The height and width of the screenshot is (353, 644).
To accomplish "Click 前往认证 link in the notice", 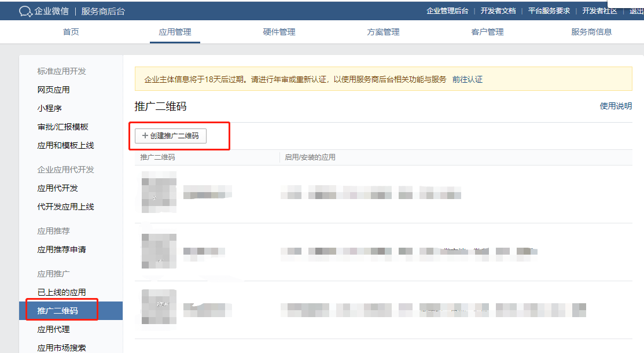I will coord(468,79).
